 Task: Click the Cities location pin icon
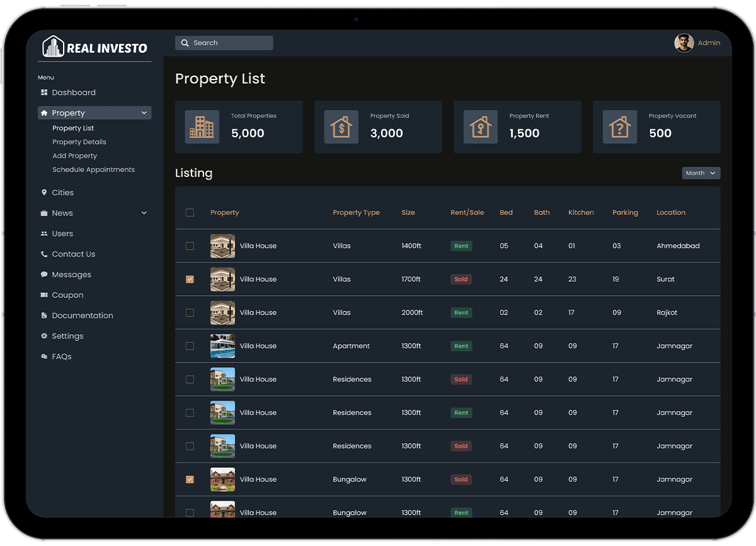pyautogui.click(x=44, y=192)
